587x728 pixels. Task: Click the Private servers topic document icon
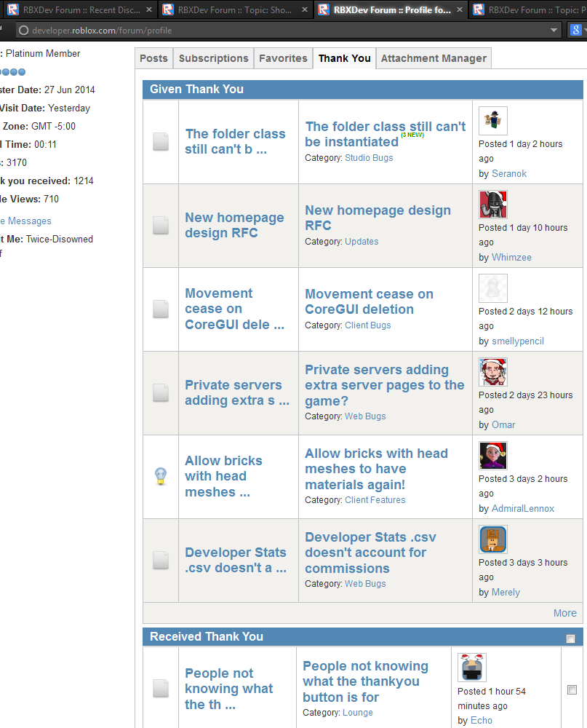[161, 393]
